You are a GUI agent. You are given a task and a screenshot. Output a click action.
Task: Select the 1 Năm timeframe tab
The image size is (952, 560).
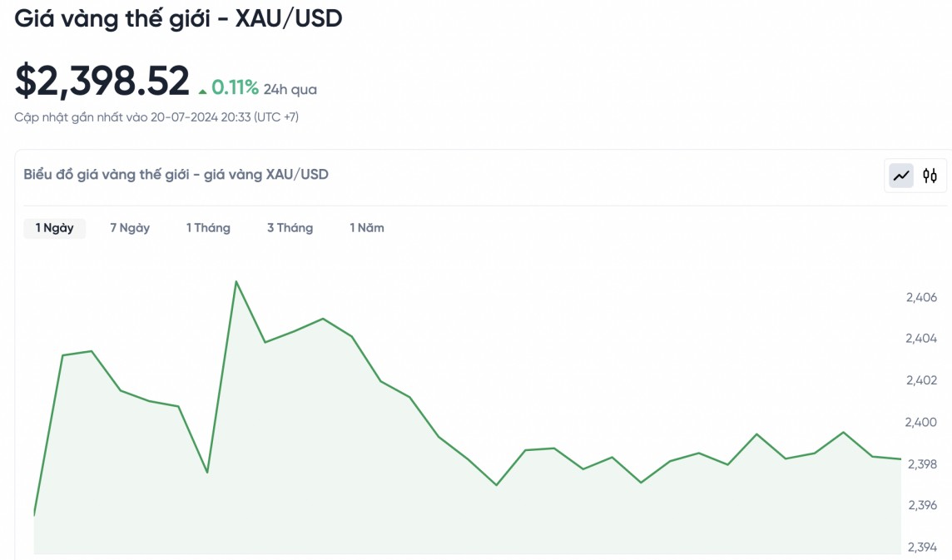(367, 228)
